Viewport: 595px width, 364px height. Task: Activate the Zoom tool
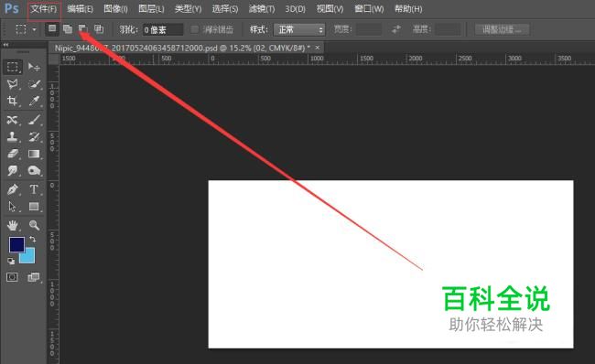click(x=34, y=226)
